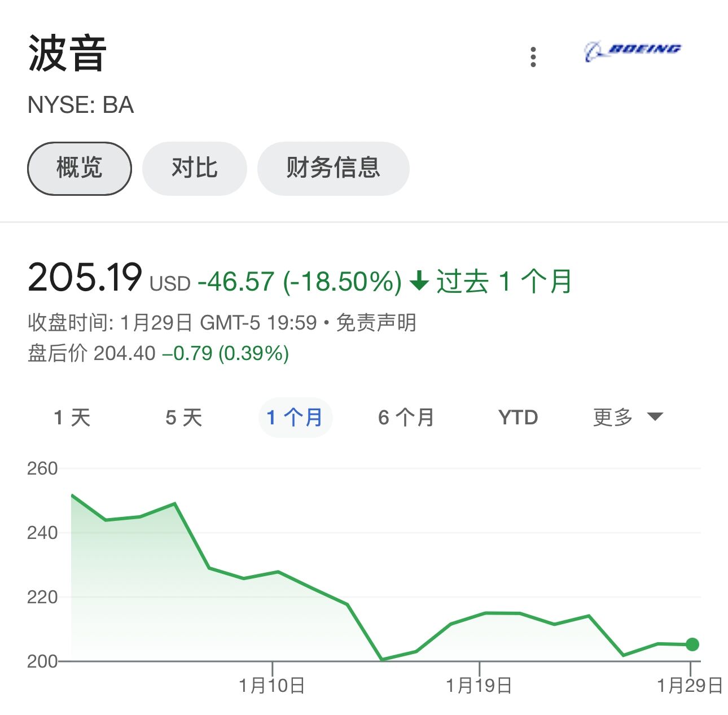728x715 pixels.
Task: Switch to the 对比 compare chip
Action: (x=194, y=168)
